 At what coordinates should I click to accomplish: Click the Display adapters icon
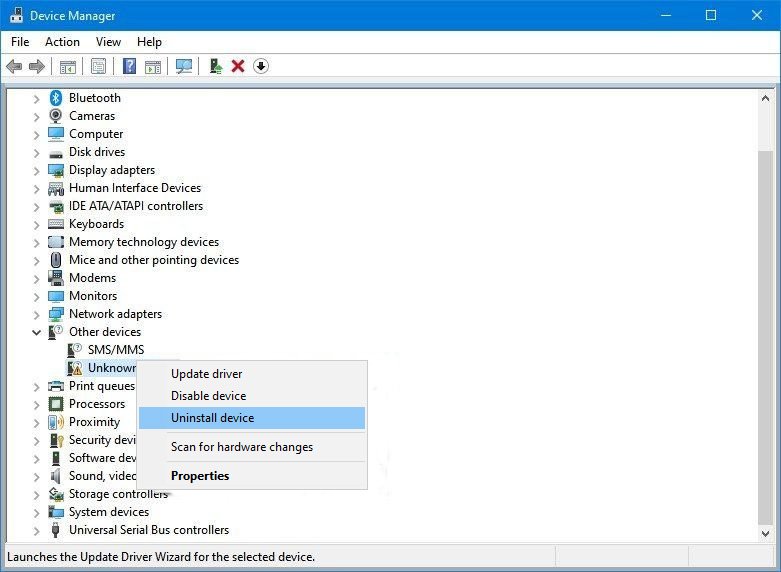pyautogui.click(x=56, y=170)
